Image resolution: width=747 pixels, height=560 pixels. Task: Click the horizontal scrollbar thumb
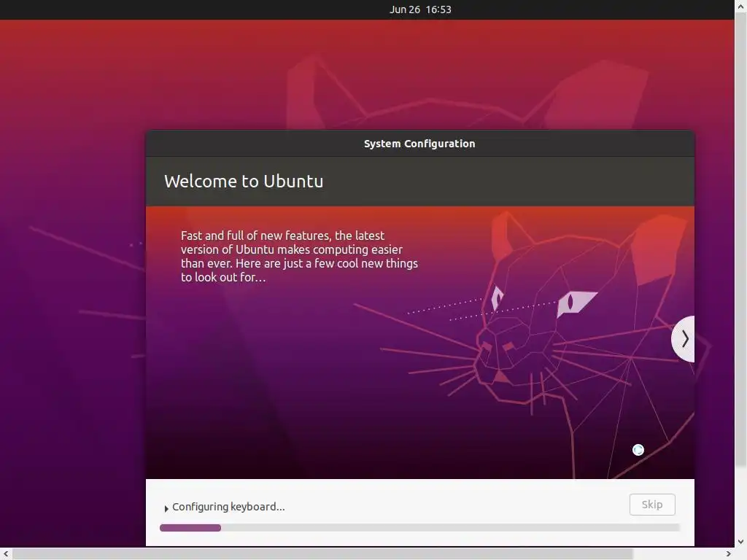[322, 554]
